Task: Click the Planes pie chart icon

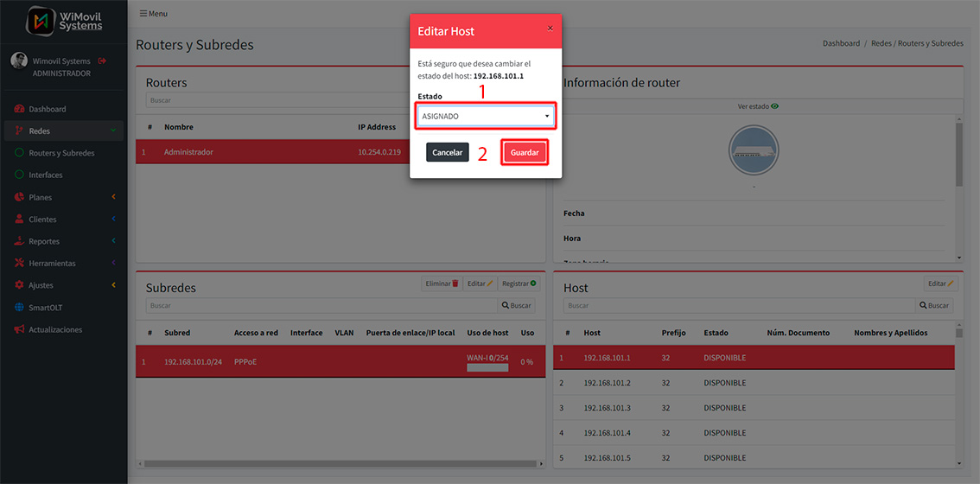Action: (x=19, y=197)
